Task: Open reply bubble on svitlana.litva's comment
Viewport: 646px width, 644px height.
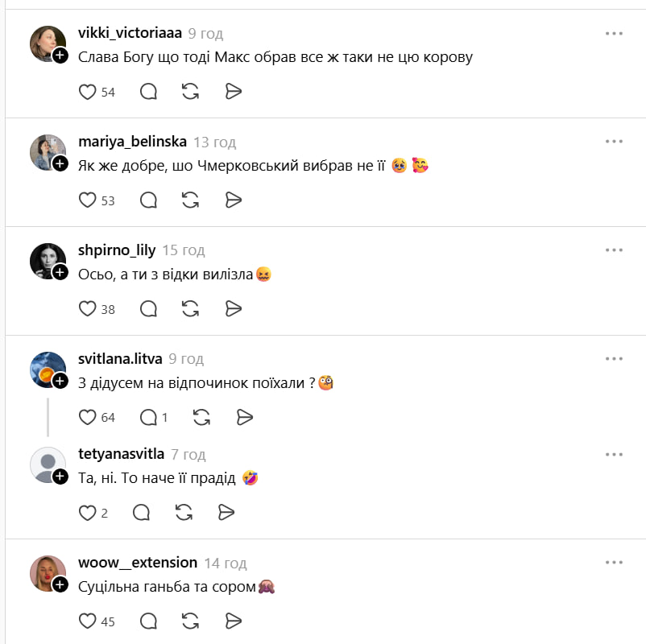Action: click(x=148, y=417)
